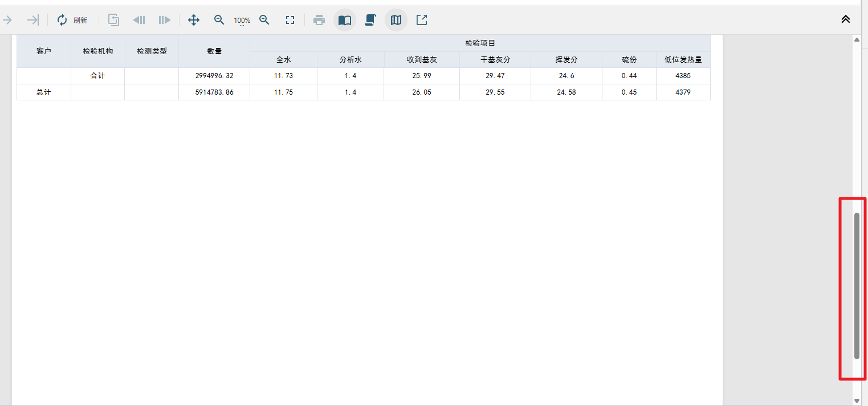Step forward with the next-frame icon
This screenshot has height=406, width=868.
coord(165,20)
